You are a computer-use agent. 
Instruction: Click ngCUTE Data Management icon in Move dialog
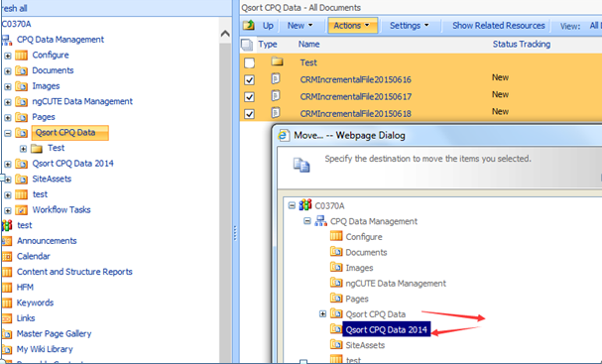point(336,283)
